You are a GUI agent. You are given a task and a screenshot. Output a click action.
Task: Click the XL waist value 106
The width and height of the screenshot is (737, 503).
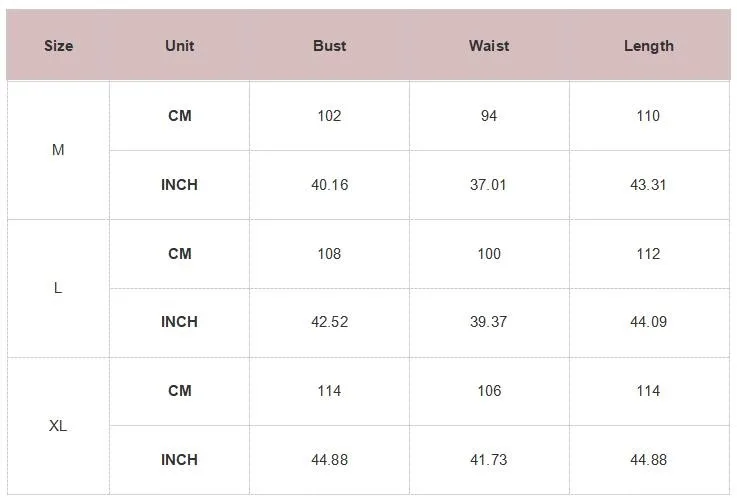pyautogui.click(x=489, y=391)
